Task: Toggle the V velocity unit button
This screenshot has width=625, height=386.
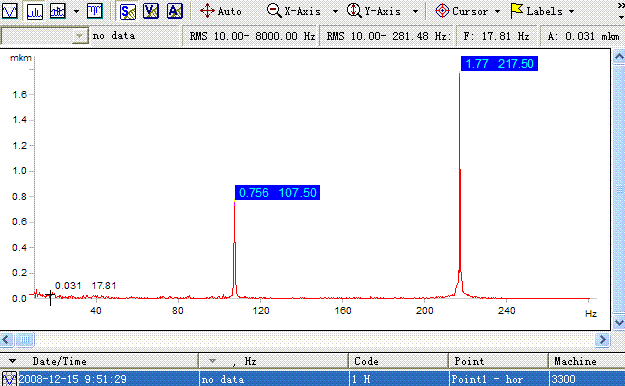Action: 151,11
